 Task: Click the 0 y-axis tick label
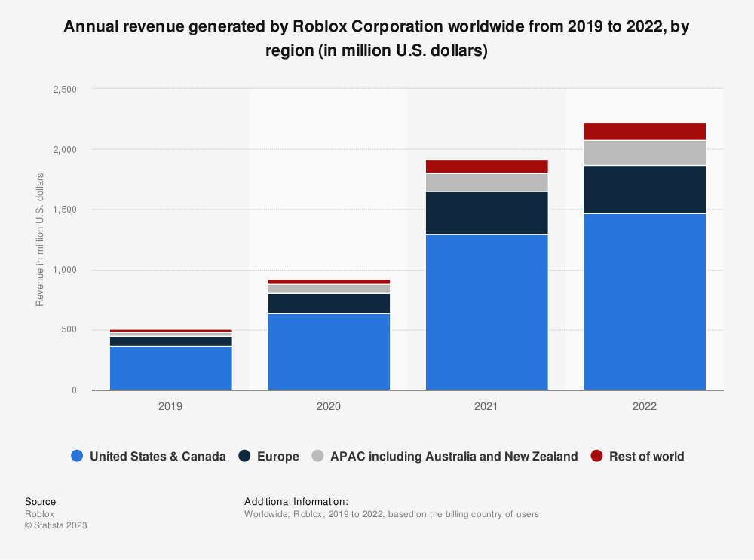coord(74,390)
